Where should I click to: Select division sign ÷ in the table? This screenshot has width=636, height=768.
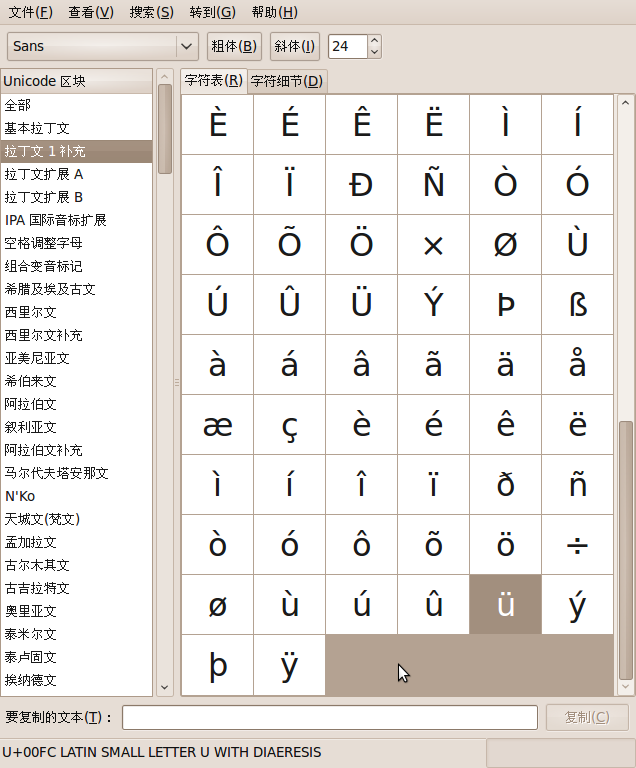click(578, 545)
